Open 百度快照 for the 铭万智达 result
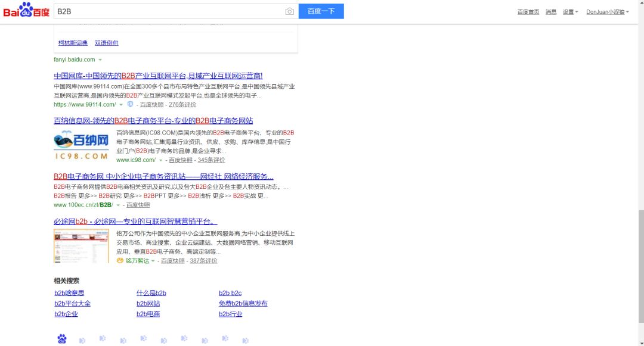 [172, 261]
